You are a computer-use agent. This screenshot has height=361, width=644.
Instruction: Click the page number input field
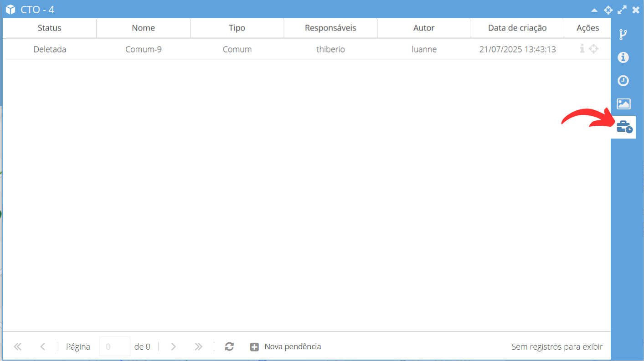click(115, 346)
